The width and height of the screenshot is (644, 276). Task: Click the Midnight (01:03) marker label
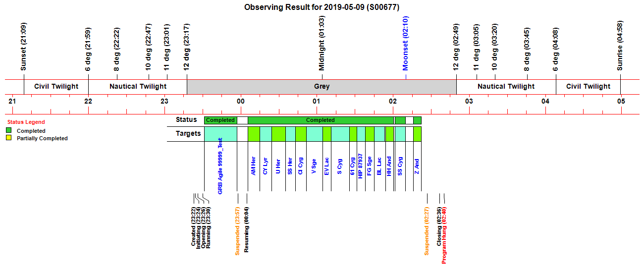click(322, 44)
